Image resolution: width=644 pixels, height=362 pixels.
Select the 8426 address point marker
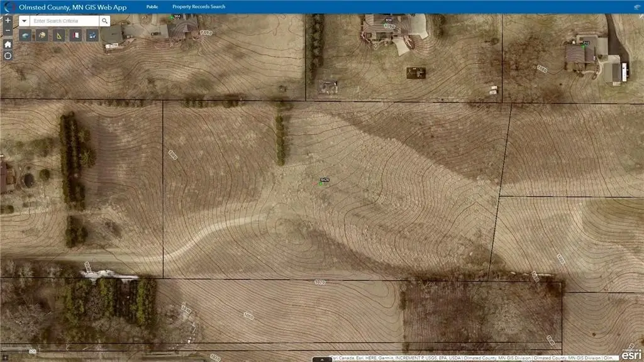[321, 184]
